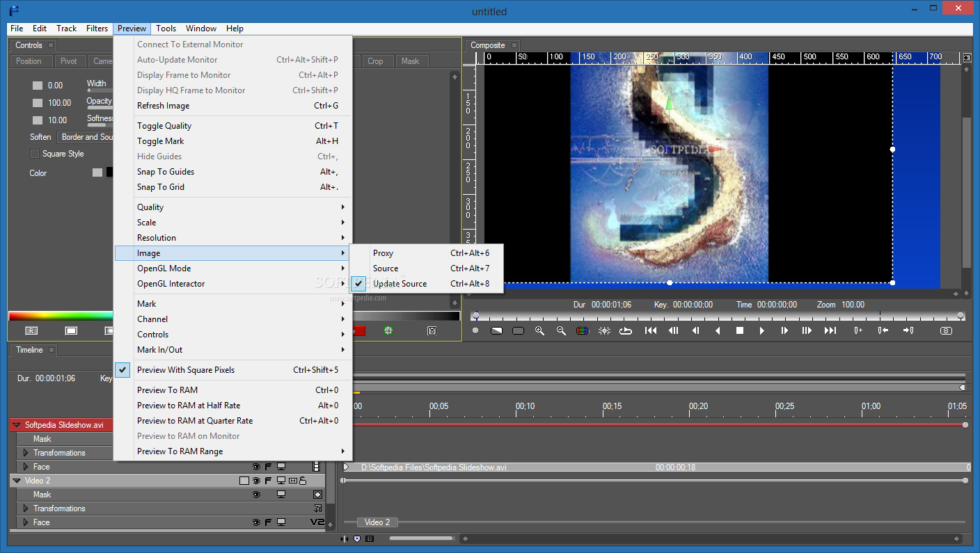
Task: Click the mark-in arrow icon
Action: (x=883, y=331)
